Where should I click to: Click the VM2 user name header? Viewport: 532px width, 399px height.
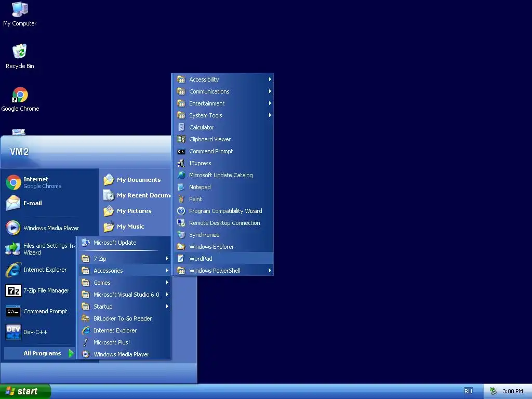click(19, 151)
